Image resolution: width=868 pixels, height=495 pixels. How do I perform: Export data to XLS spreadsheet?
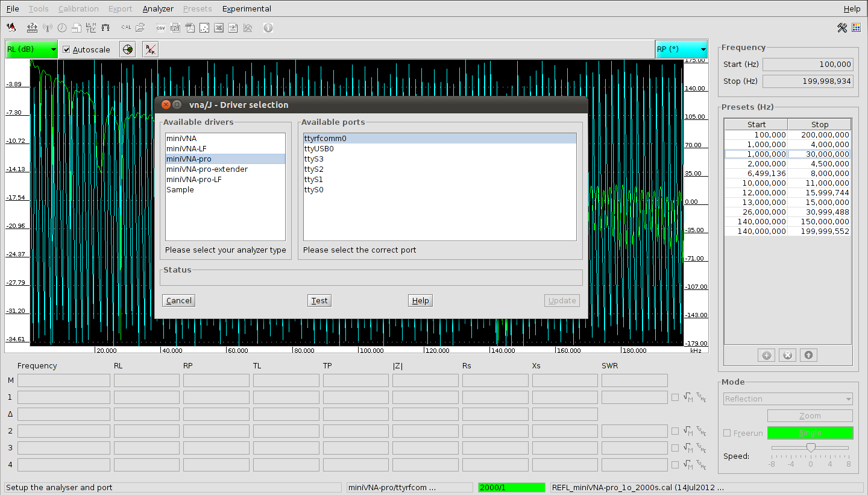(218, 28)
